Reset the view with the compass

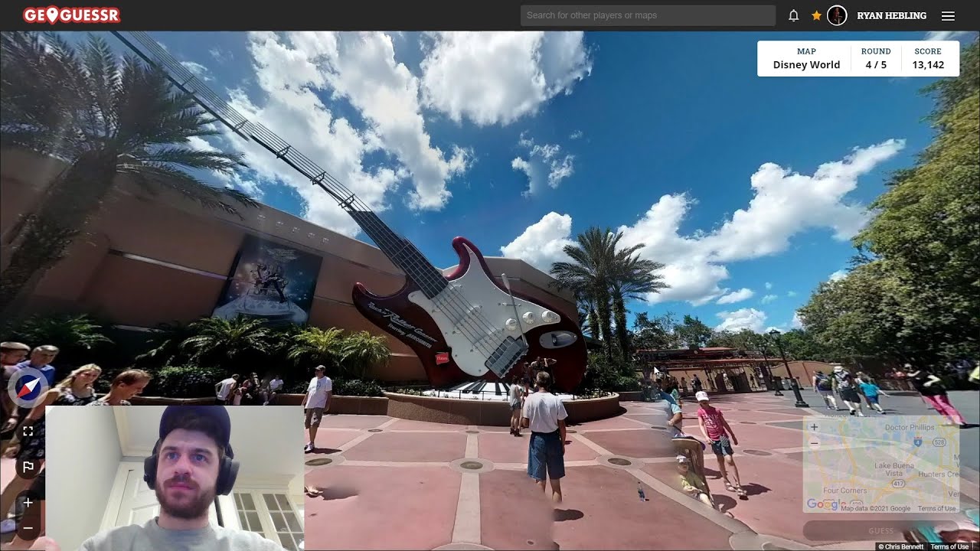(x=28, y=389)
